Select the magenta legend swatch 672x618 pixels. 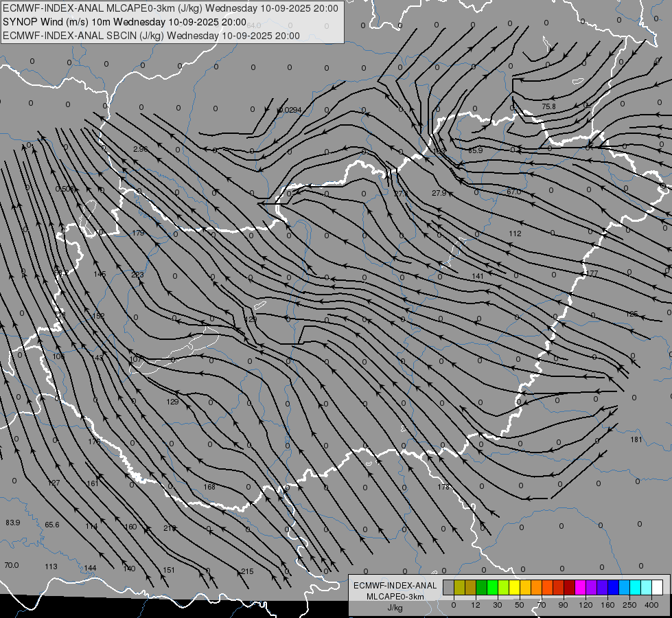pyautogui.click(x=580, y=588)
